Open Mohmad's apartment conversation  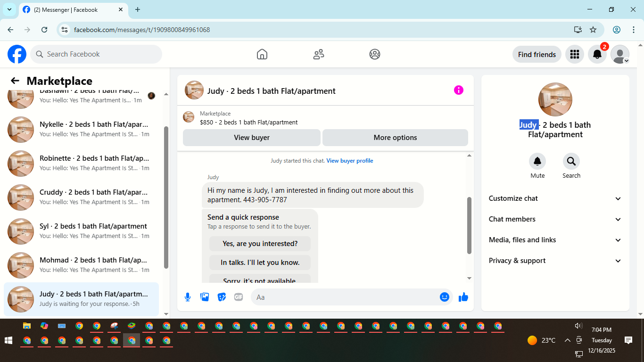click(x=81, y=265)
